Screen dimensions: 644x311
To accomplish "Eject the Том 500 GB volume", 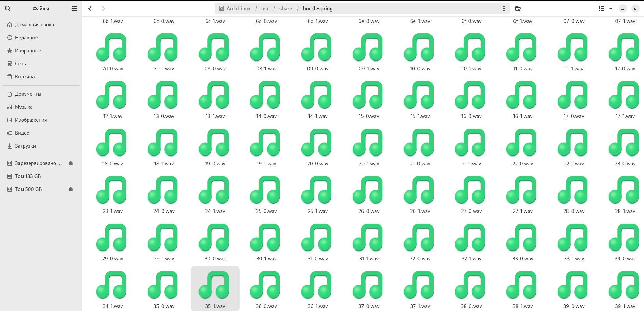I will click(71, 189).
